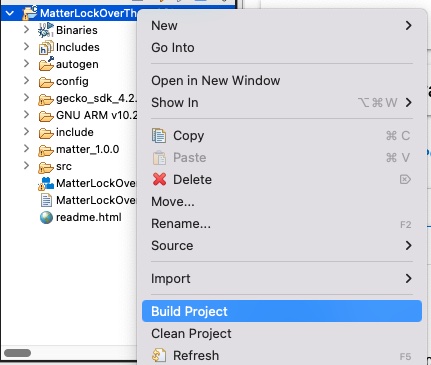
Task: Click the Refresh arrows icon
Action: pos(159,355)
